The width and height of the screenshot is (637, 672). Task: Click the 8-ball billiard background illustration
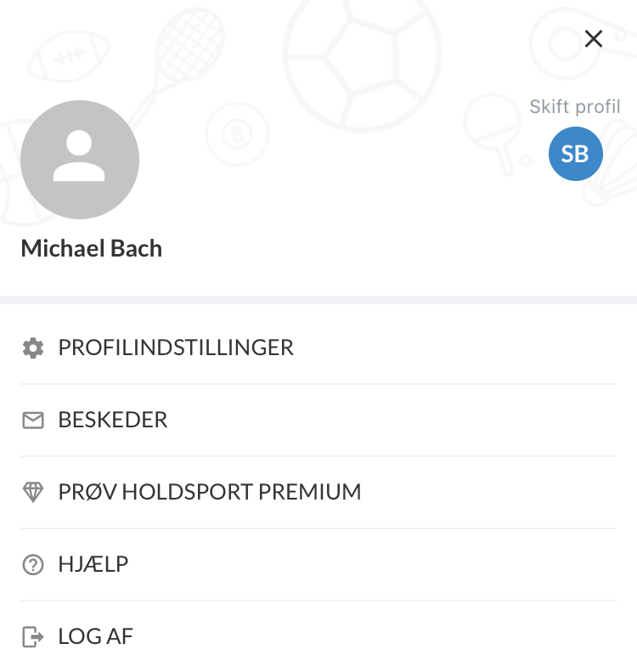click(x=237, y=133)
